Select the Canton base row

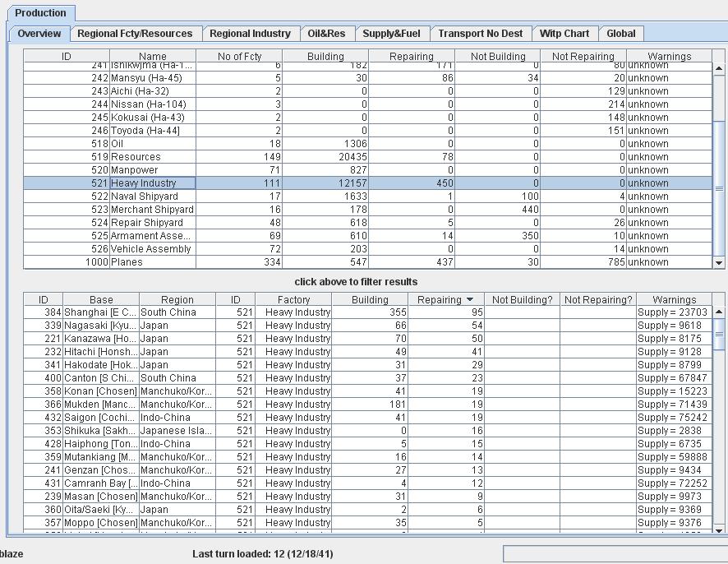(367, 378)
